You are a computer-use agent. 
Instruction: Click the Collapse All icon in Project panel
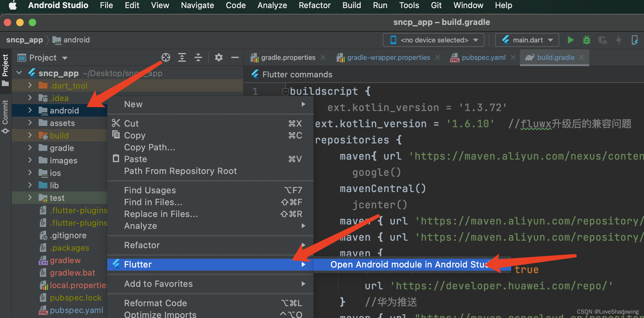(x=198, y=57)
